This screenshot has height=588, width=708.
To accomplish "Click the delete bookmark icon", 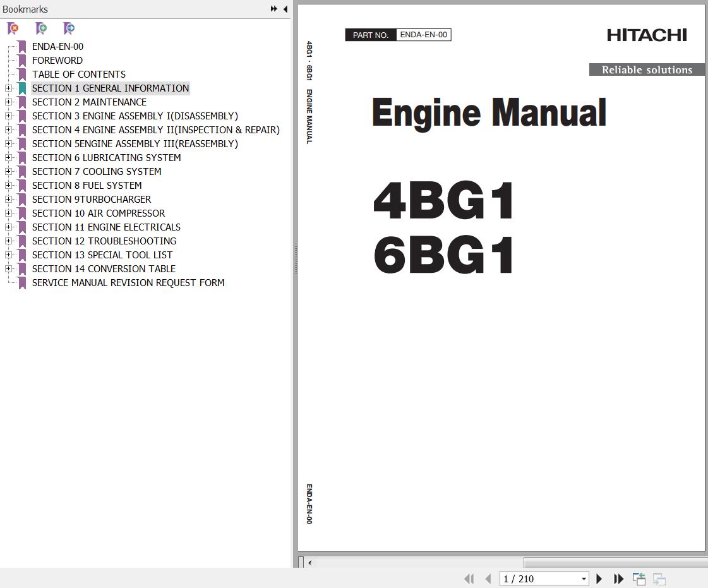I will pyautogui.click(x=13, y=28).
